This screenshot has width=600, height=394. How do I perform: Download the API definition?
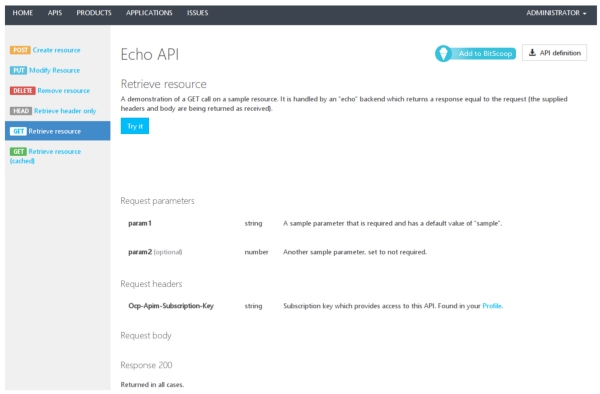pos(554,53)
